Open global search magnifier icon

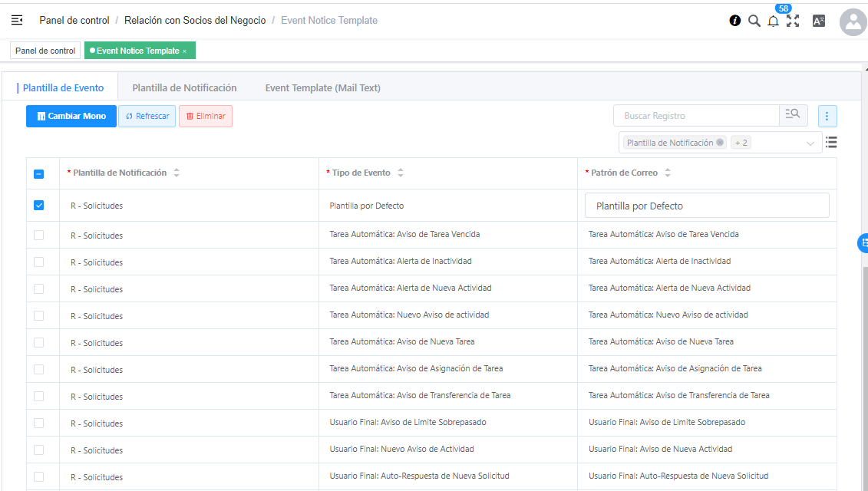754,21
